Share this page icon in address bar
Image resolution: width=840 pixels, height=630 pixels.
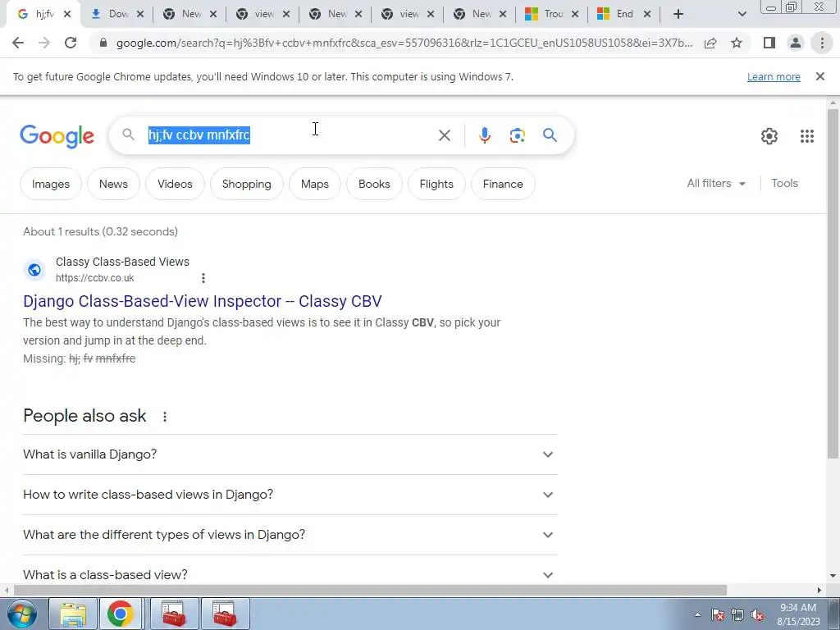(x=710, y=43)
